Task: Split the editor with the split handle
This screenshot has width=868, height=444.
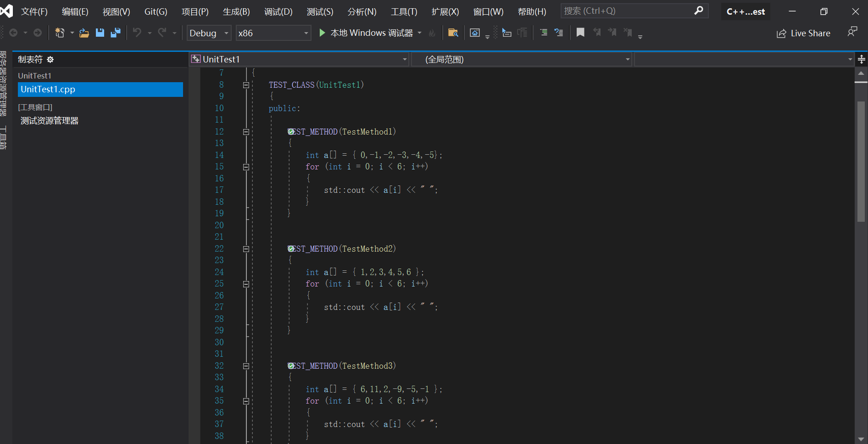Action: click(x=862, y=59)
